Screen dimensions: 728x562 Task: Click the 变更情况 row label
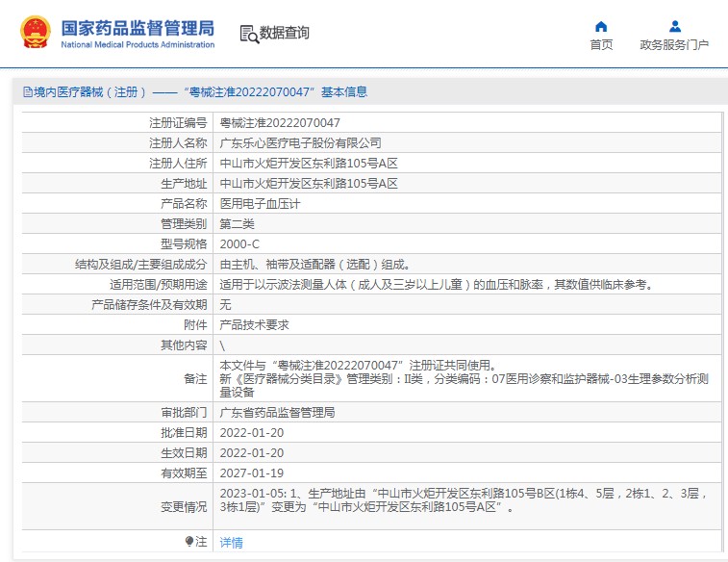coord(184,507)
